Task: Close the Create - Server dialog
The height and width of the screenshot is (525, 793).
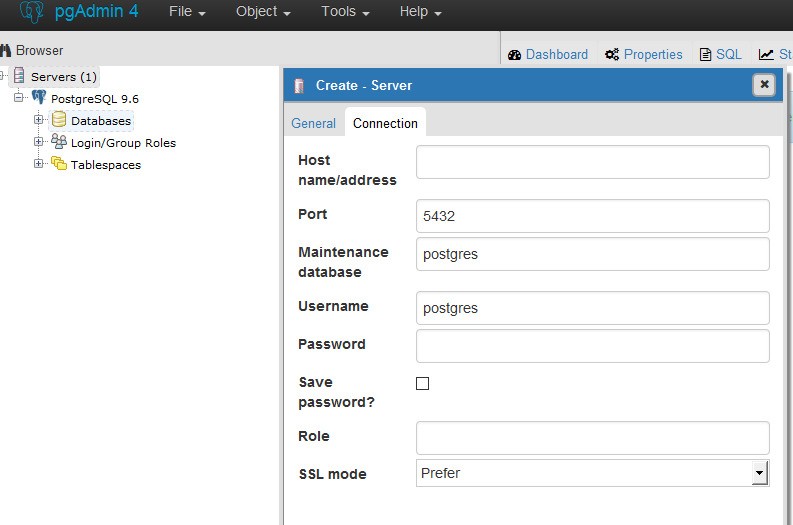Action: point(764,84)
